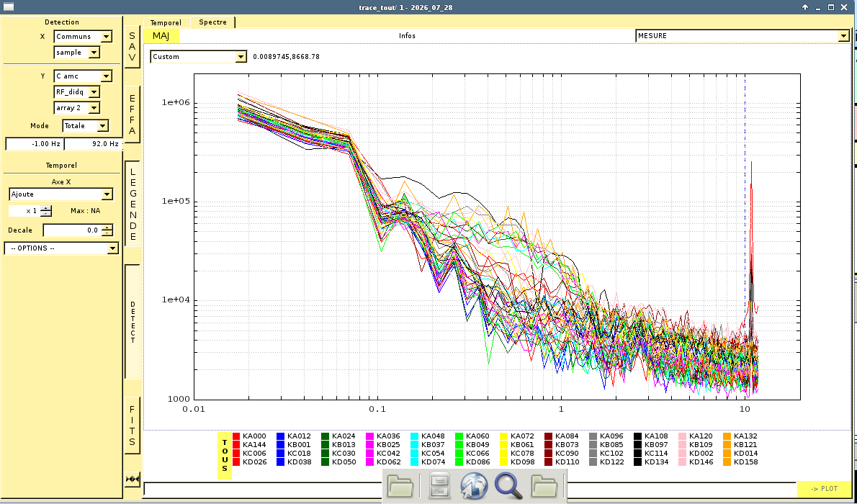
Task: Click the keep-above up-arrow title bar icon
Action: coord(805,7)
